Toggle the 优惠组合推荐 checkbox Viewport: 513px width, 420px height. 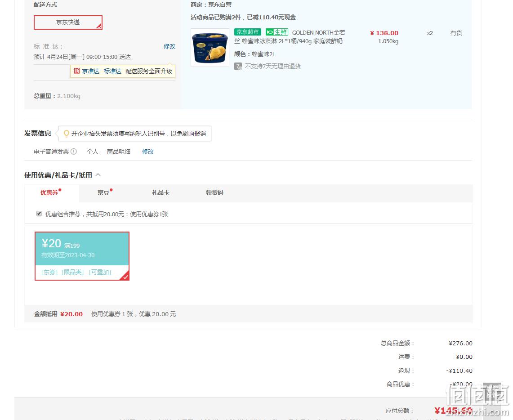pyautogui.click(x=39, y=214)
